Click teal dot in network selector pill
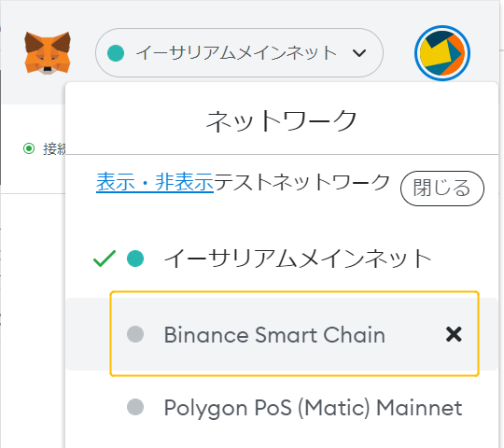 coord(116,53)
